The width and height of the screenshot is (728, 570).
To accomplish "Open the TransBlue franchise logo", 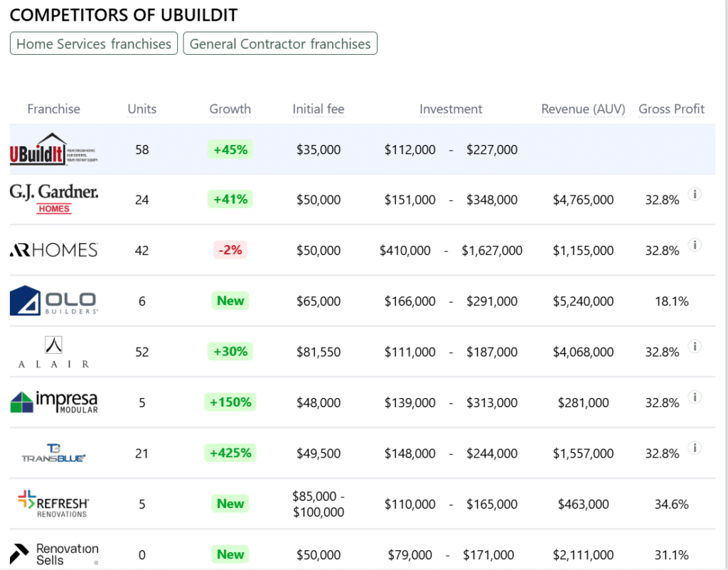I will [x=54, y=453].
